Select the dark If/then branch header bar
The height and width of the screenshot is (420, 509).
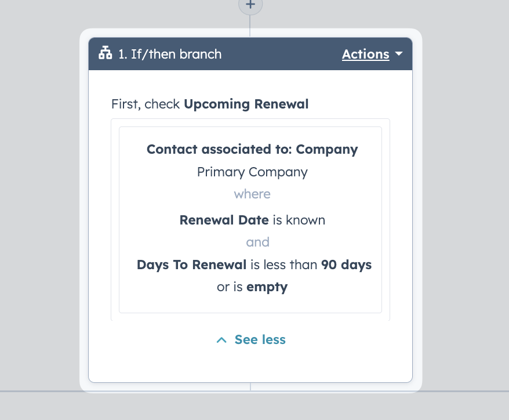coord(250,54)
